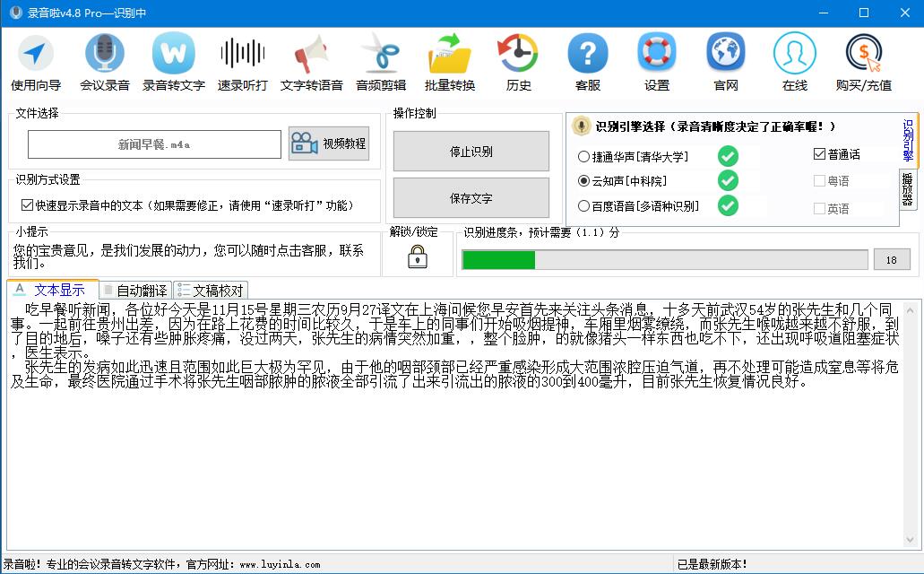Click the 保存文字 button
The height and width of the screenshot is (574, 924).
(471, 198)
